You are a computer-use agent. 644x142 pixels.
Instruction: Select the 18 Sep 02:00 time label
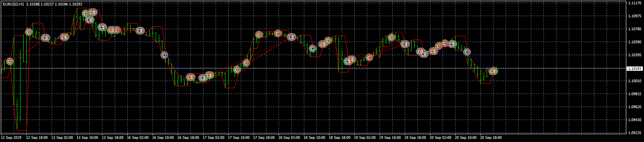tap(290, 138)
